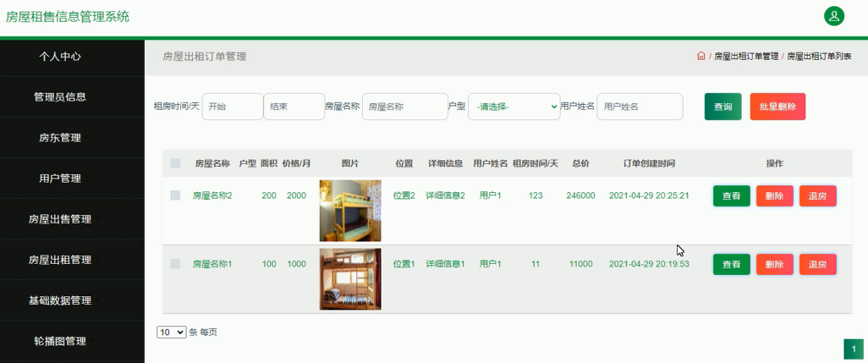
Task: Click the 价格/月 column header
Action: [296, 163]
